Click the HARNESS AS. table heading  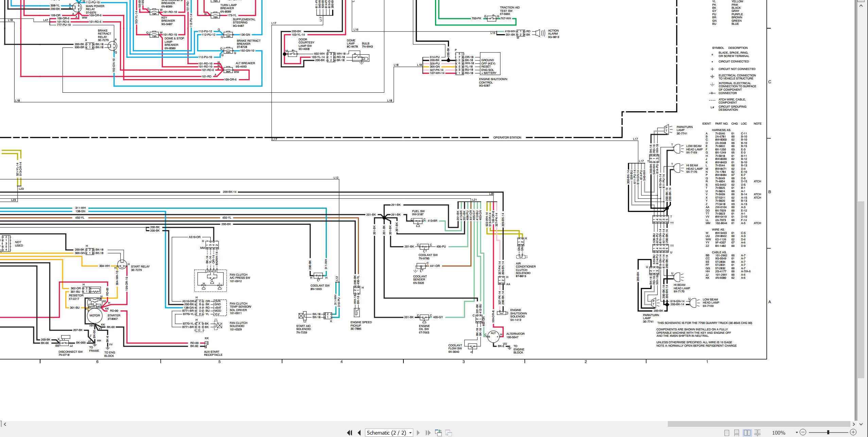[x=721, y=130]
